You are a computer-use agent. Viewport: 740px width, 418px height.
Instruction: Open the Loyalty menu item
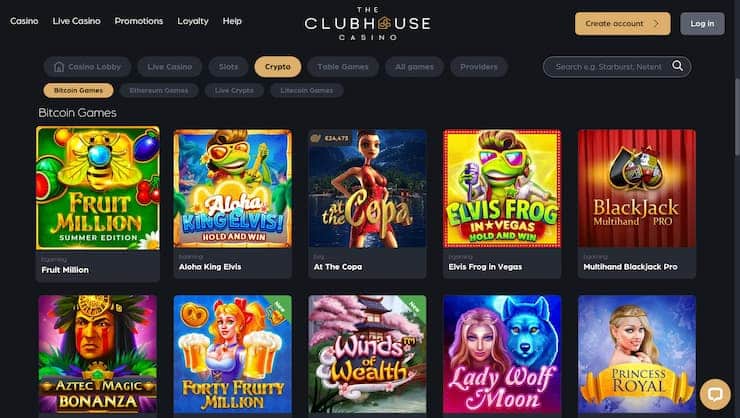(193, 21)
